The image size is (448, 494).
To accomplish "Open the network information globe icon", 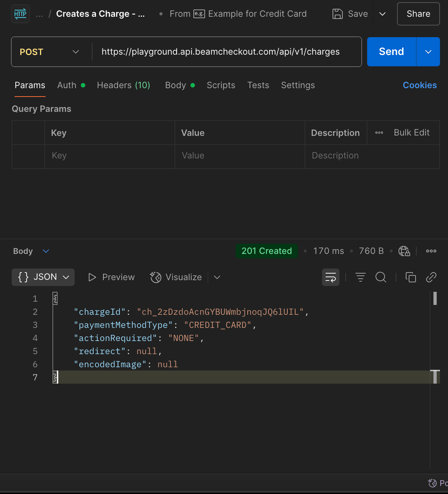I will 404,251.
